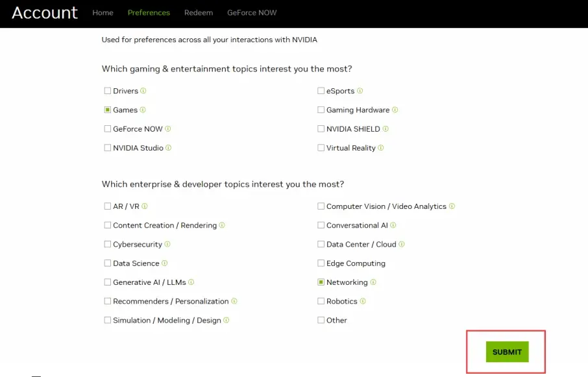Submit the preferences form

[507, 352]
